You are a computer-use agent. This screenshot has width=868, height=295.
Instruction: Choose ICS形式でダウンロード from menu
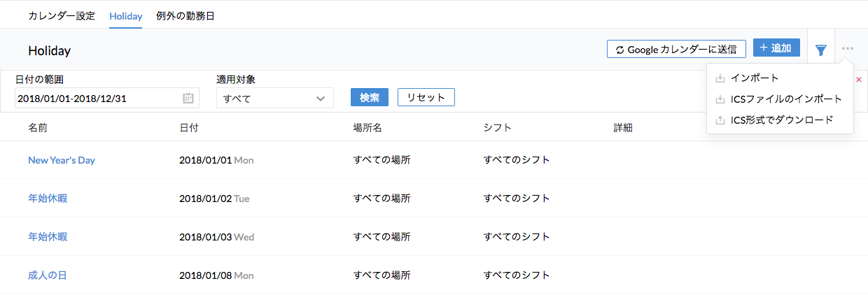(x=781, y=120)
